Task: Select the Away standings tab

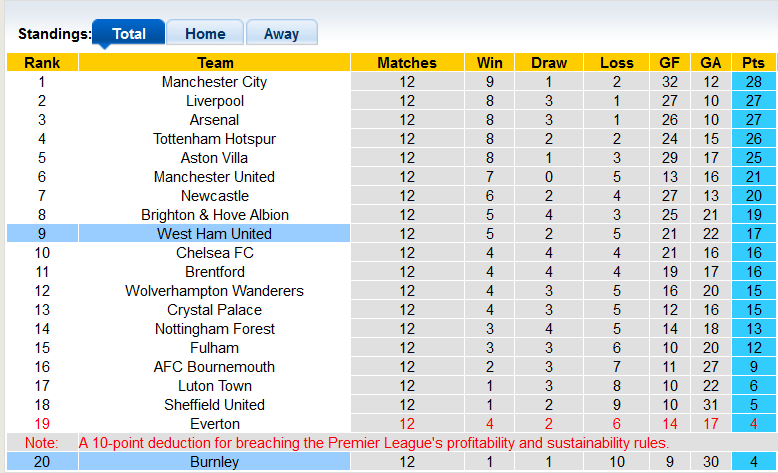Action: click(x=281, y=33)
